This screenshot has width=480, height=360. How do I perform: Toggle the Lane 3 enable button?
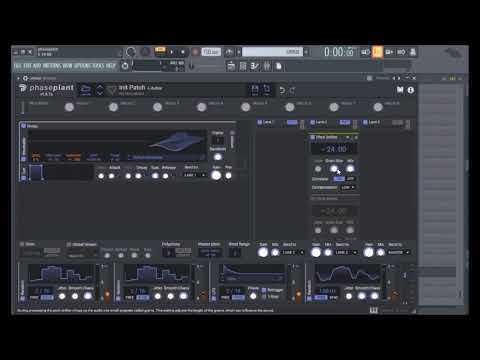coord(365,122)
